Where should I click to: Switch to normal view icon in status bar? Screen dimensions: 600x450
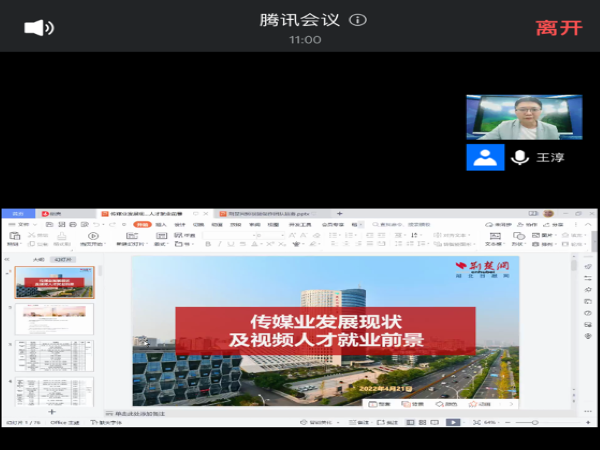click(x=410, y=422)
